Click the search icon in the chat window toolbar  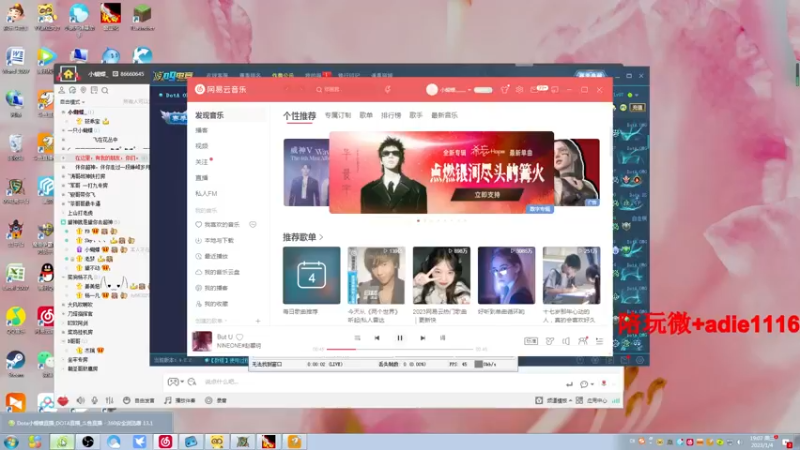[105, 90]
